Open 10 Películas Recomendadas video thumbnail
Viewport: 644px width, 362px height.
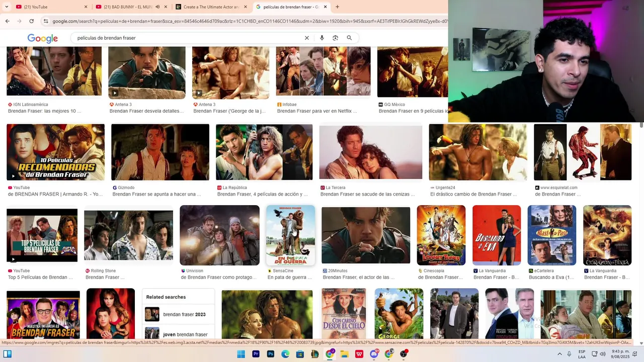point(55,152)
